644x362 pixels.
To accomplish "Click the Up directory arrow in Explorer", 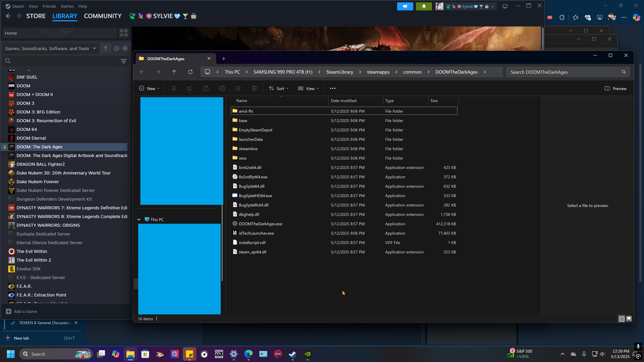I will 174,72.
